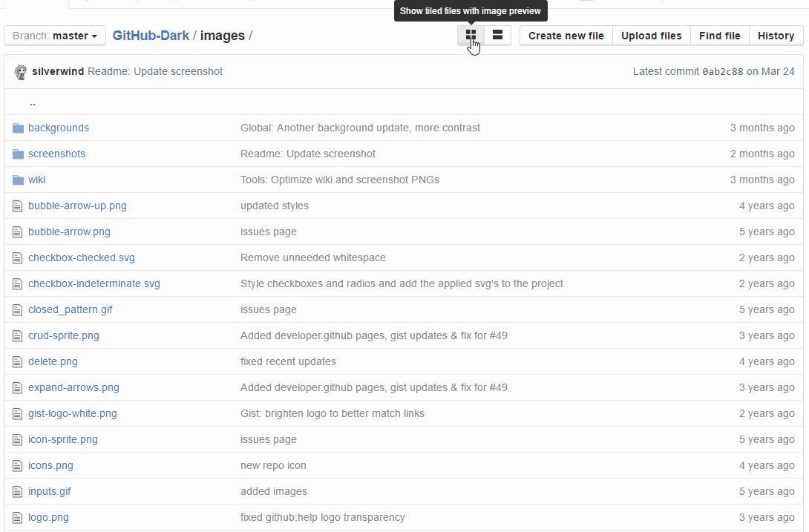
Task: Click the Upload files button
Action: 650,35
